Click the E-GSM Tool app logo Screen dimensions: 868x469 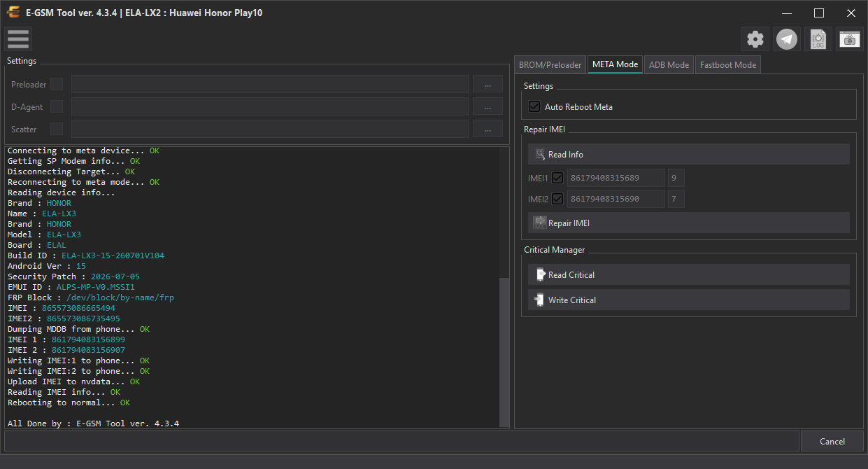[13, 13]
